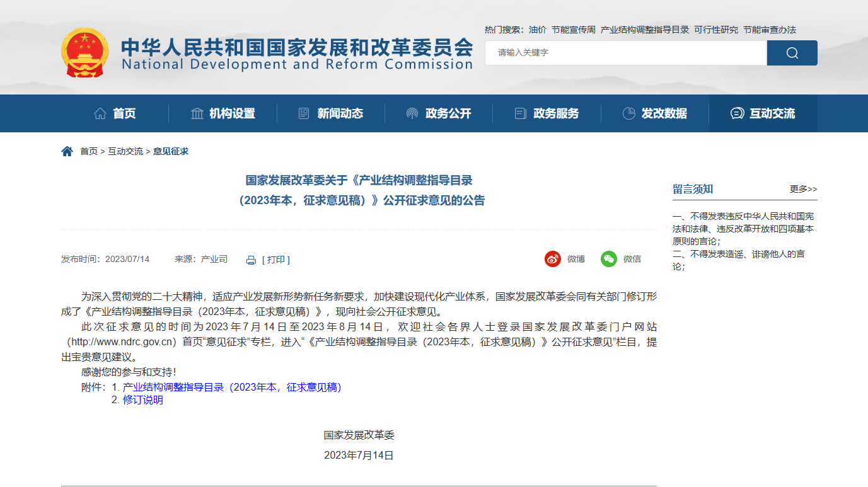Open 政务服务 navigation item

pyautogui.click(x=547, y=113)
